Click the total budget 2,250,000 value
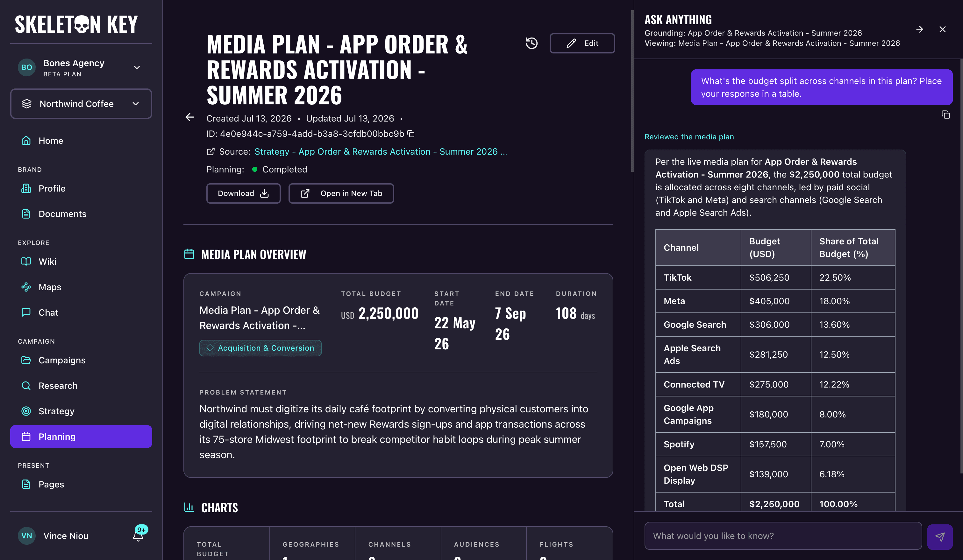The width and height of the screenshot is (963, 560). tap(388, 313)
